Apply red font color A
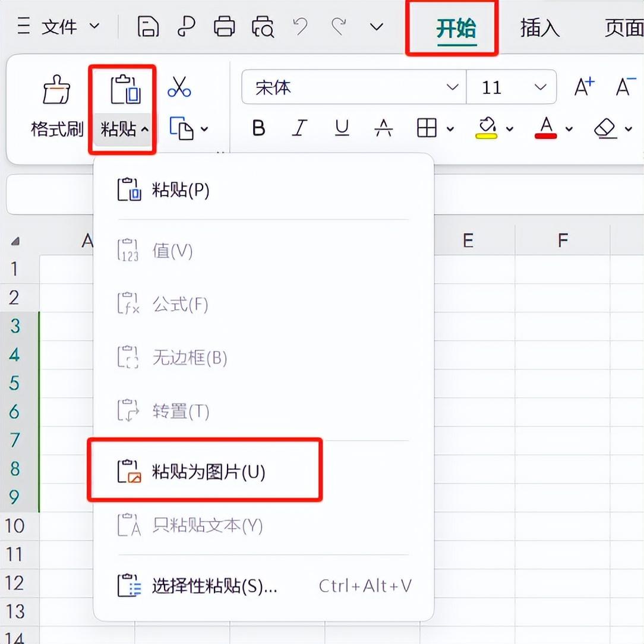 (545, 128)
